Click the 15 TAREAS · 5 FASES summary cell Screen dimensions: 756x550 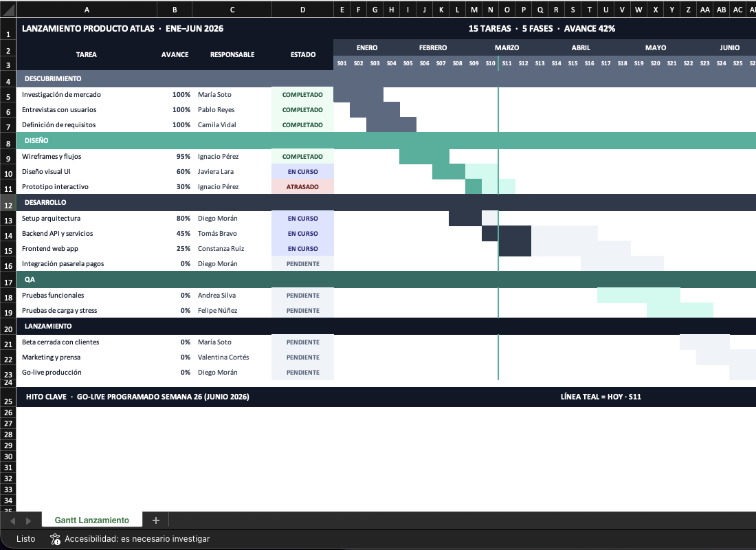[542, 28]
